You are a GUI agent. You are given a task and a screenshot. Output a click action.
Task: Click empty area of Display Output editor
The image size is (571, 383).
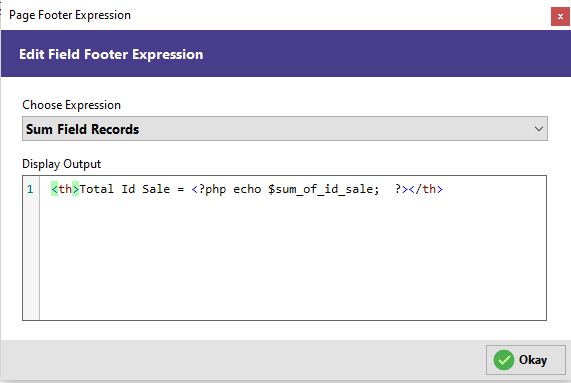coord(293,258)
